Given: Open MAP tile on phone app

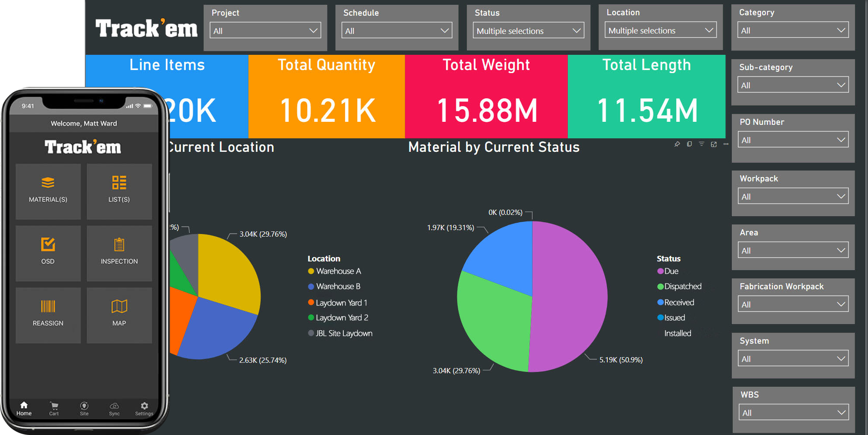Looking at the screenshot, I should tap(119, 315).
